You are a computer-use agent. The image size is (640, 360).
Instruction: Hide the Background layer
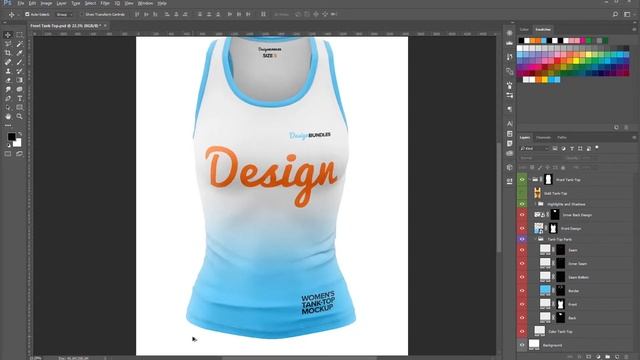click(522, 345)
